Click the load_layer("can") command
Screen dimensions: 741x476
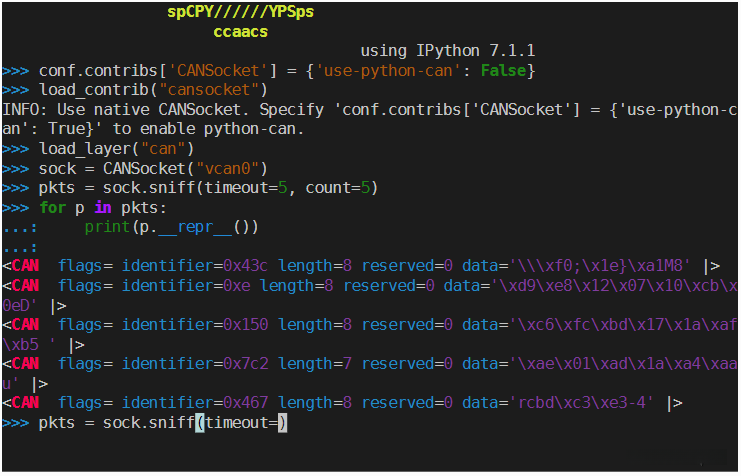coord(116,149)
